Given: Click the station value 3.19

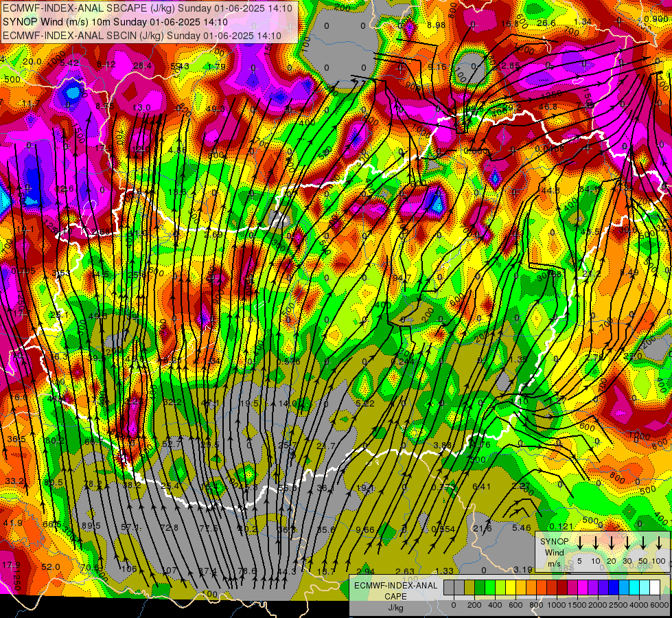Looking at the screenshot, I should [523, 569].
